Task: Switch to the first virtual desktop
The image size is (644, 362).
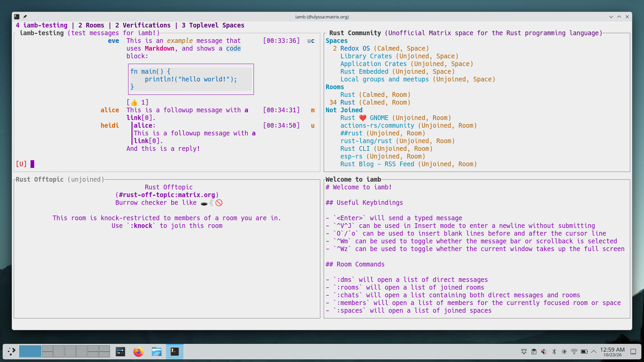Action: [30, 352]
